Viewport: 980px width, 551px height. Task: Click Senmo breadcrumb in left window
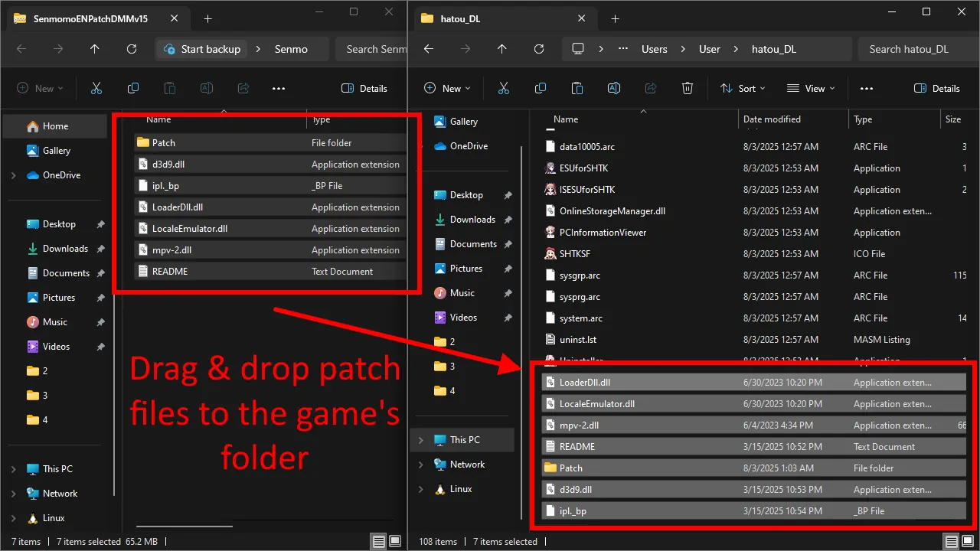(291, 49)
